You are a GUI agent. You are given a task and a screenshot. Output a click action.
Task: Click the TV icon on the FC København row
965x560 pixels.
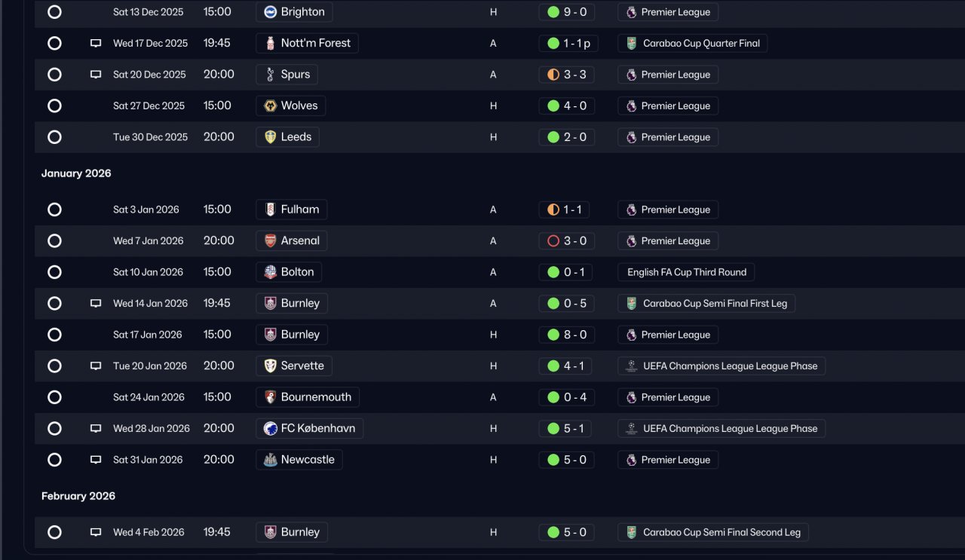pyautogui.click(x=96, y=429)
